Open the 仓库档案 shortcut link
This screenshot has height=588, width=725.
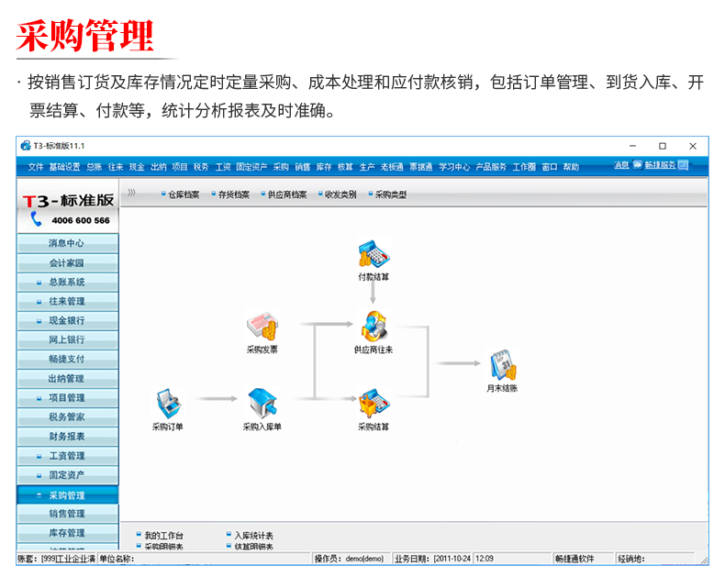tap(184, 195)
